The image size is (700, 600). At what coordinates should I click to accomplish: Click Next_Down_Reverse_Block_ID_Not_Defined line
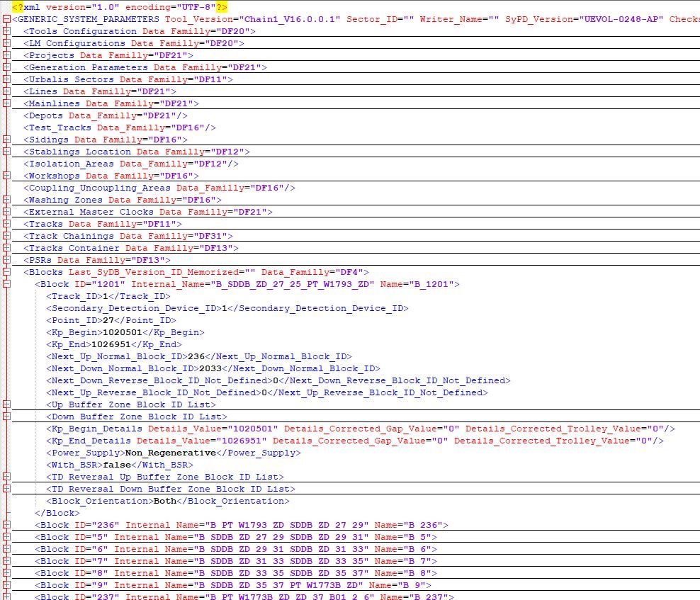coord(278,381)
